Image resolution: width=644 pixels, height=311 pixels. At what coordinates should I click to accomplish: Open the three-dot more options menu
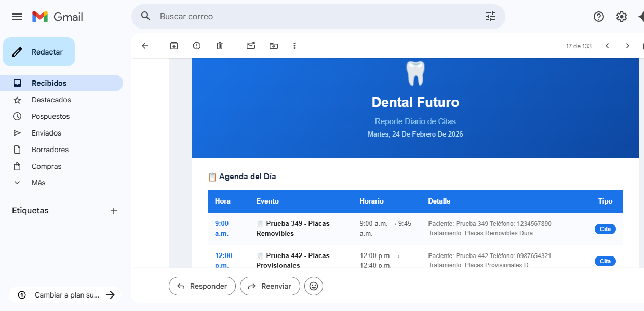tap(294, 46)
